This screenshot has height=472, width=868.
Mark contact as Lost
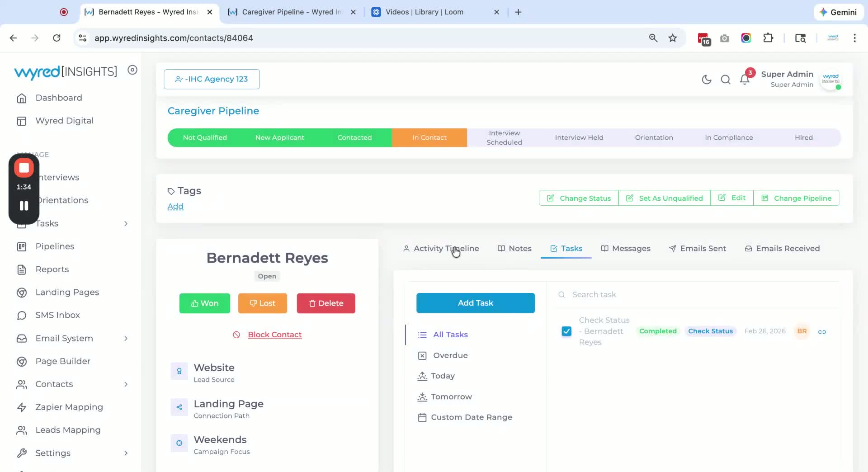pos(263,304)
